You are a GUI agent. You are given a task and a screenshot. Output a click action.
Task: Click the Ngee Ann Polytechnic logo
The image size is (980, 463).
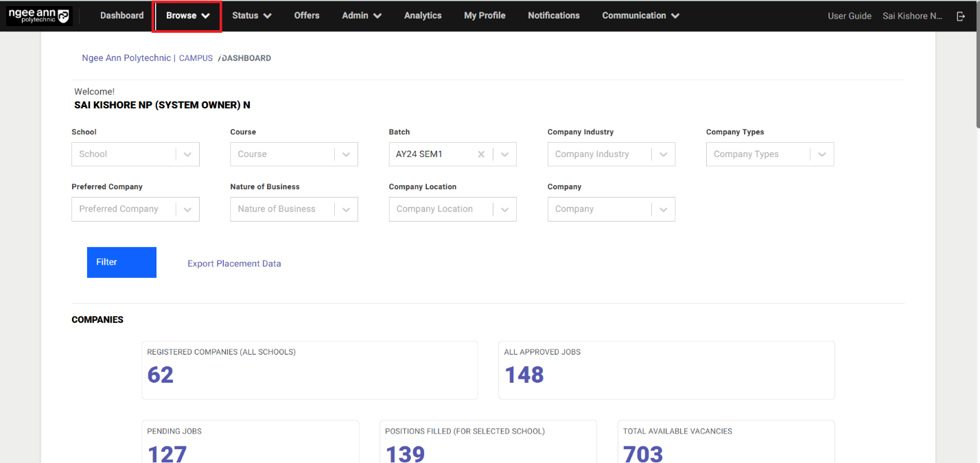point(39,16)
